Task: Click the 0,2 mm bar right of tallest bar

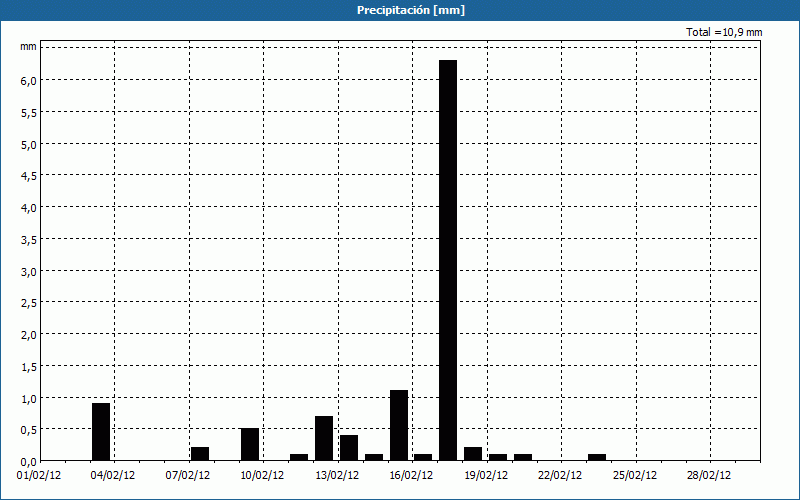Action: pyautogui.click(x=473, y=454)
